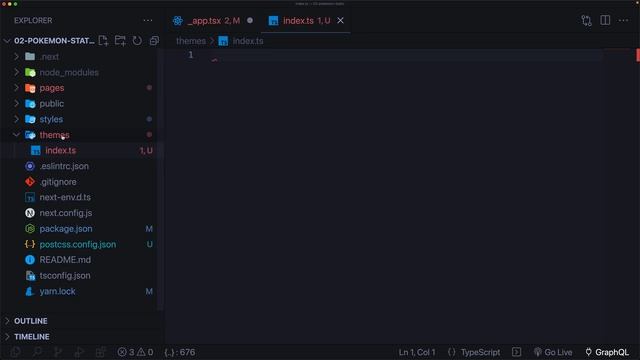Click the yarn.lock file icon
Viewport: 640px width, 360px height.
pyautogui.click(x=29, y=291)
